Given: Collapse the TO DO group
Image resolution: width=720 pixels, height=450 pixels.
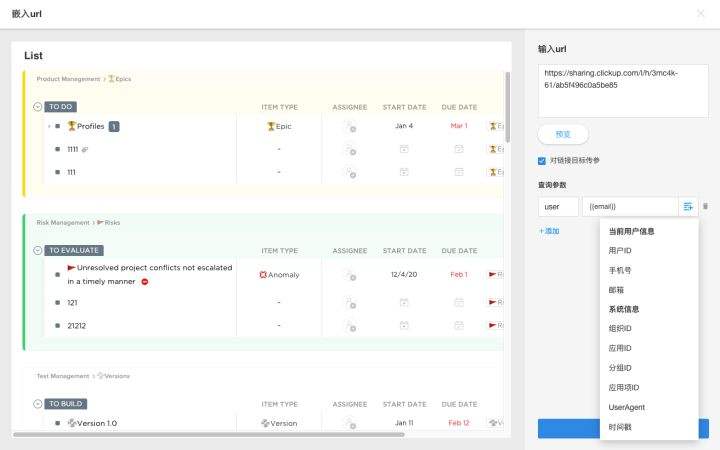Looking at the screenshot, I should (x=38, y=107).
